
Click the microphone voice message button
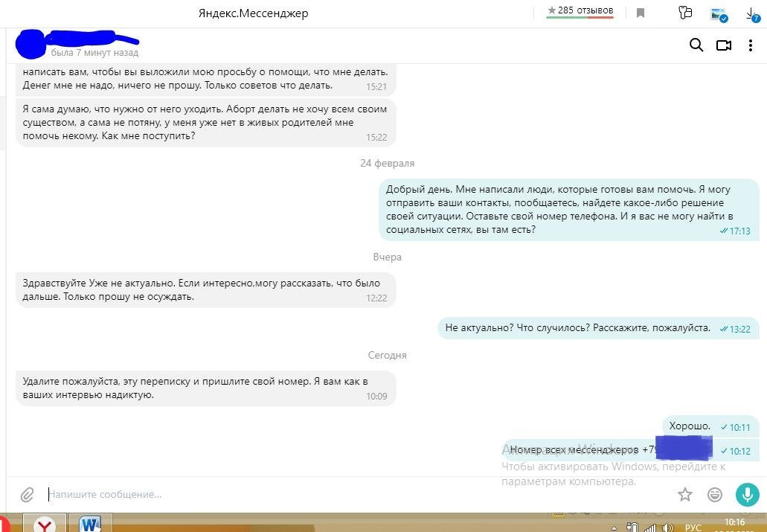(x=748, y=494)
